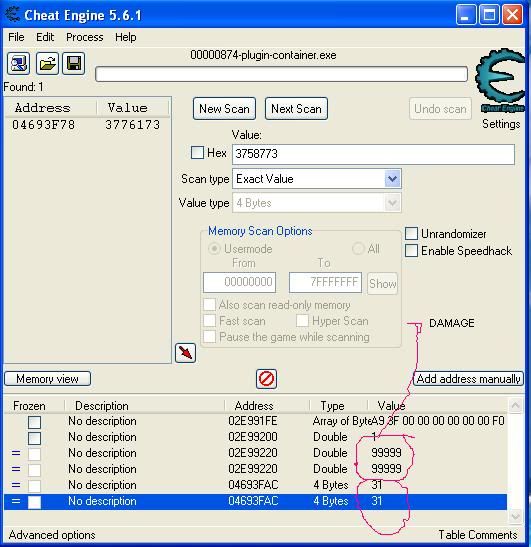Click the scan Value input field
Image resolution: width=531 pixels, height=547 pixels.
[373, 154]
